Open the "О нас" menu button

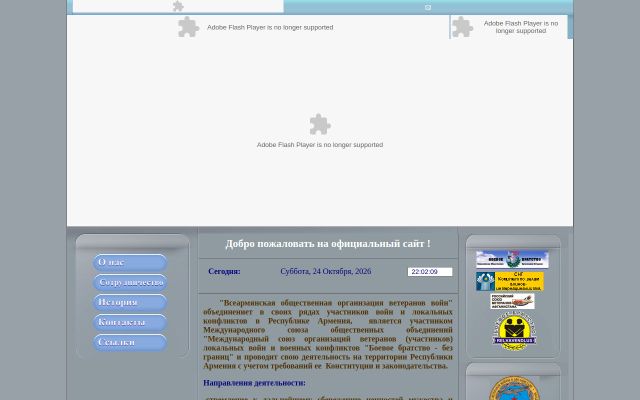point(130,262)
